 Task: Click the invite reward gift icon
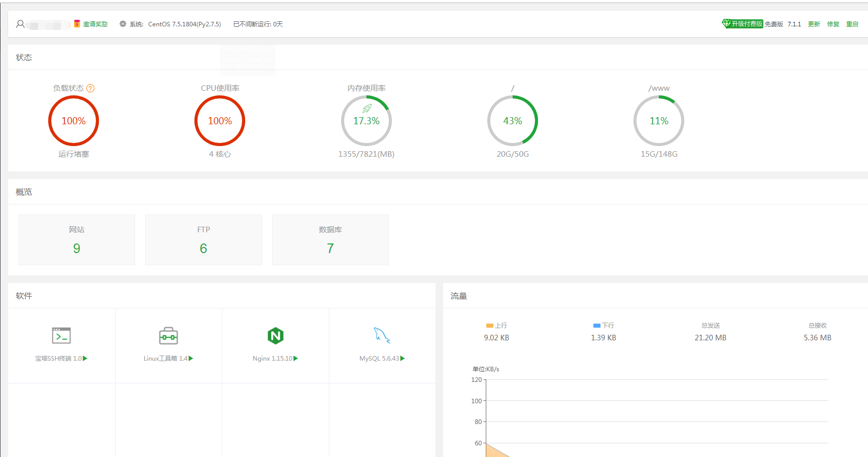tap(77, 24)
